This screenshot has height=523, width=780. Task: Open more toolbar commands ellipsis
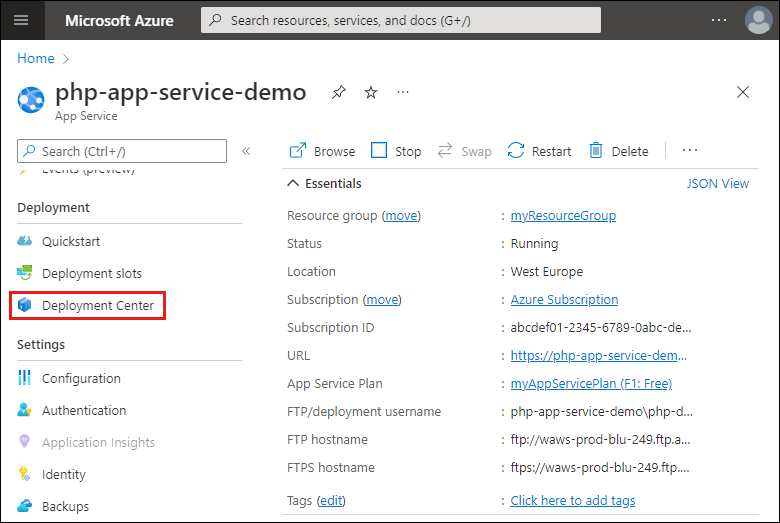pos(689,151)
